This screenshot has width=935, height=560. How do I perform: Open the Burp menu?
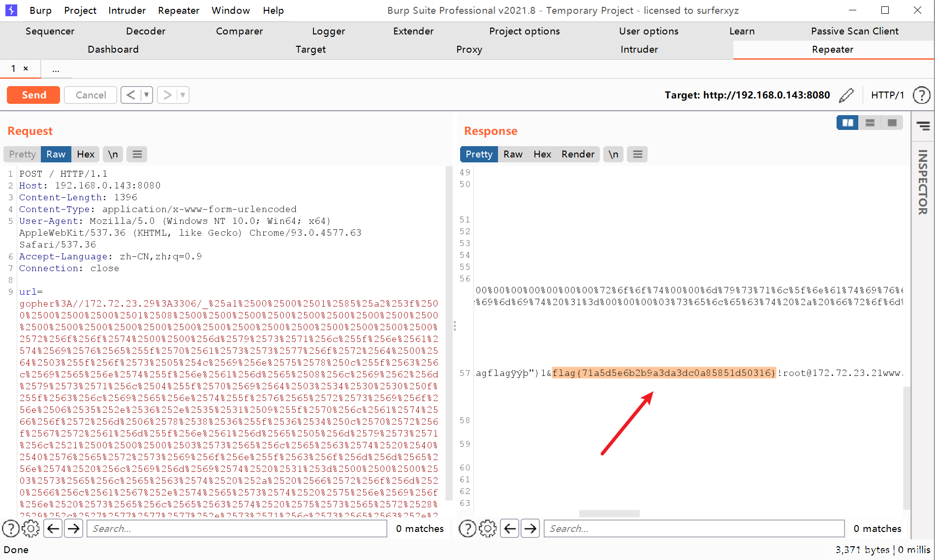pyautogui.click(x=40, y=10)
